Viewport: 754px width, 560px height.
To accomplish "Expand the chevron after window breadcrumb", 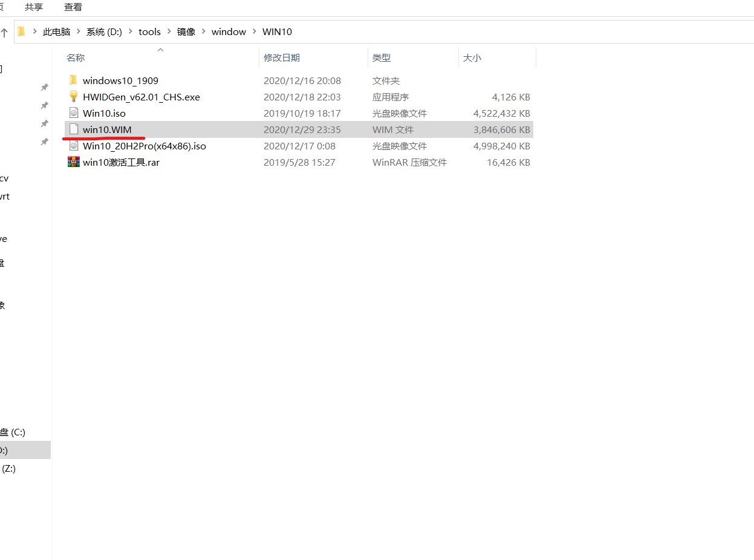I will 254,32.
